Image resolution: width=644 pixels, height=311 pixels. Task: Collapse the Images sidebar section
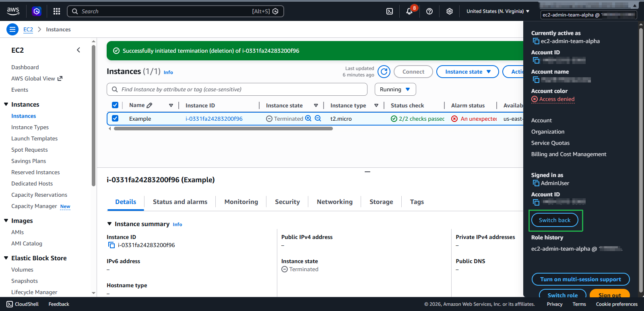pos(6,220)
